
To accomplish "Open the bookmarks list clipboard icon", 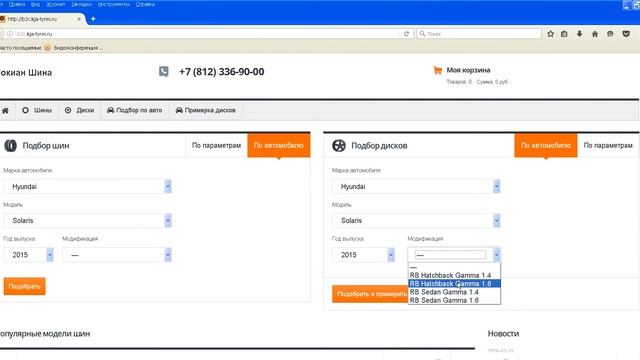I will click(x=564, y=34).
